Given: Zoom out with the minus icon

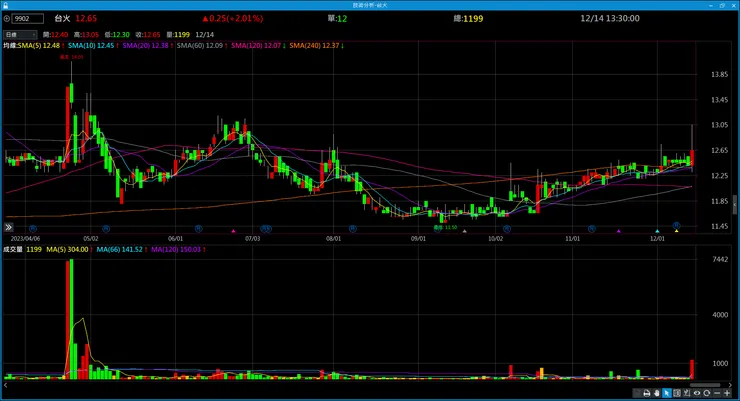Looking at the screenshot, I should (717, 393).
